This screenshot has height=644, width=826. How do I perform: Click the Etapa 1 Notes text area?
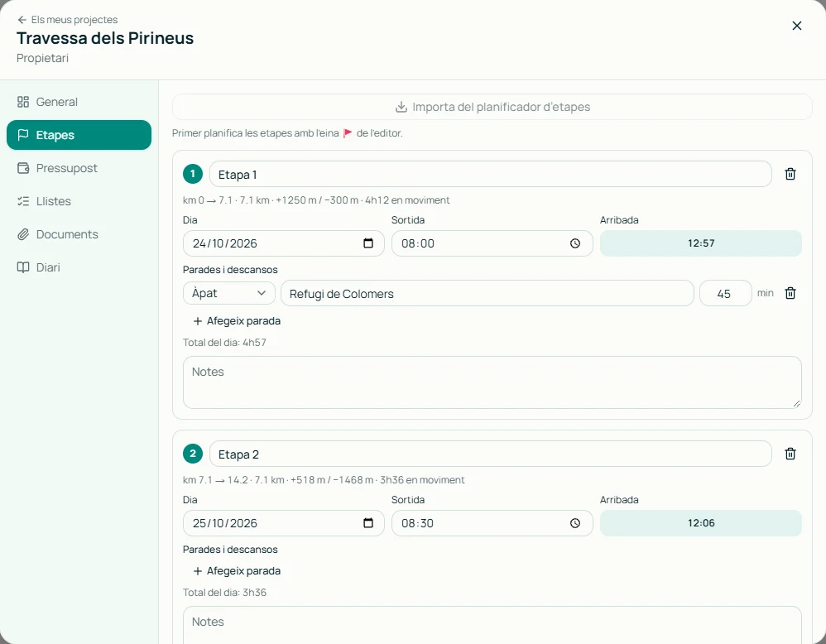click(492, 382)
